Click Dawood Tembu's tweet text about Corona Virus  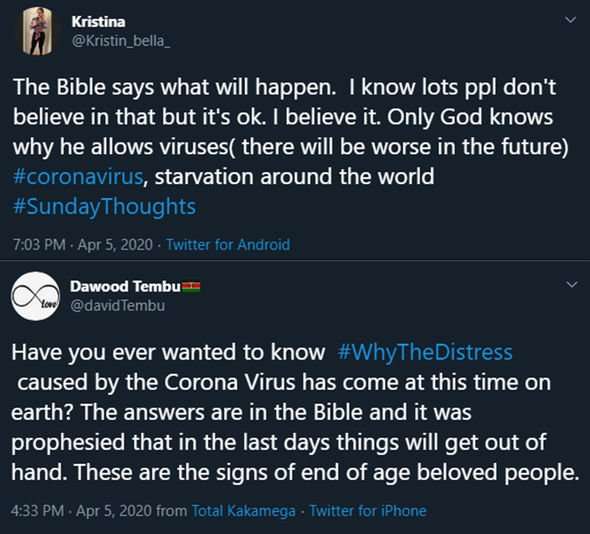point(295,412)
